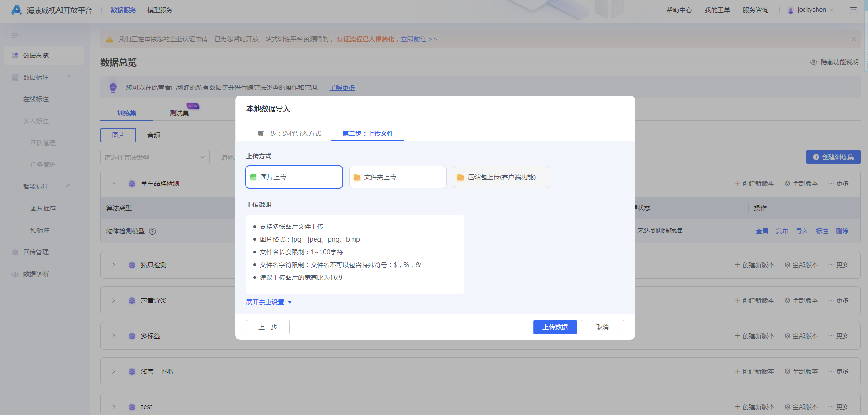Close the yellow certification notice banner
This screenshot has width=868, height=415.
coord(853,40)
